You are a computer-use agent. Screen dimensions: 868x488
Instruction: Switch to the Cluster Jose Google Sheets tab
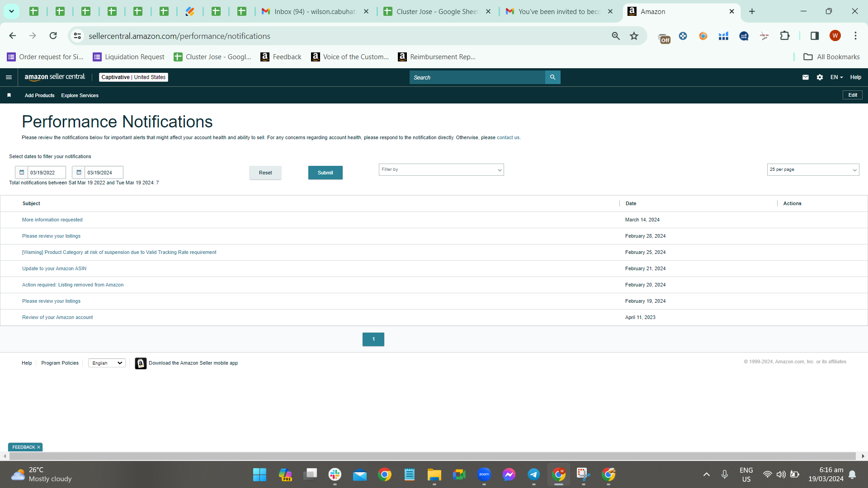(438, 11)
